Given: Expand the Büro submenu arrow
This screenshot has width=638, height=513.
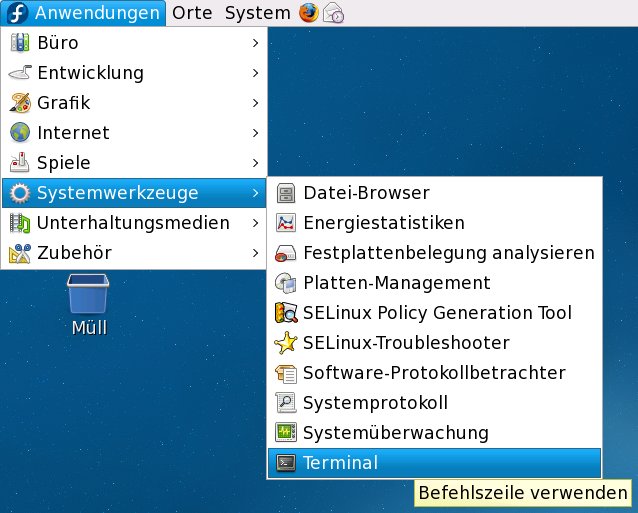Looking at the screenshot, I should point(256,43).
